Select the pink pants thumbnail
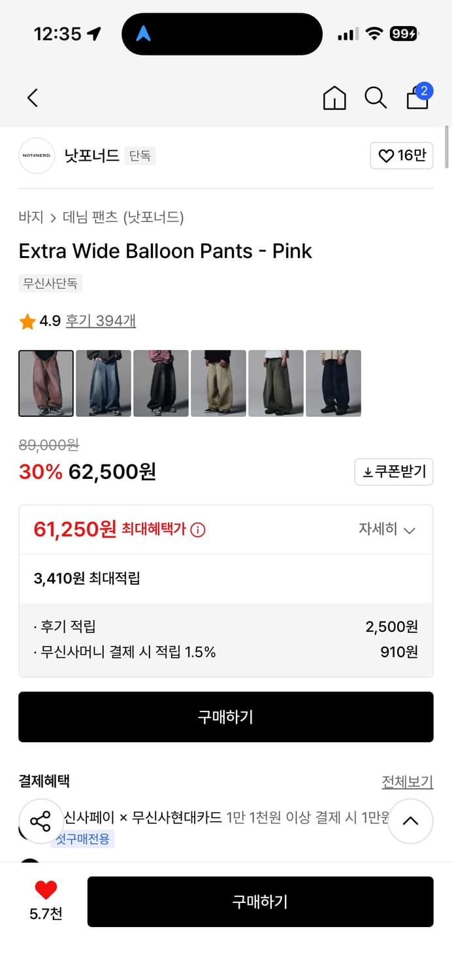 (x=46, y=383)
